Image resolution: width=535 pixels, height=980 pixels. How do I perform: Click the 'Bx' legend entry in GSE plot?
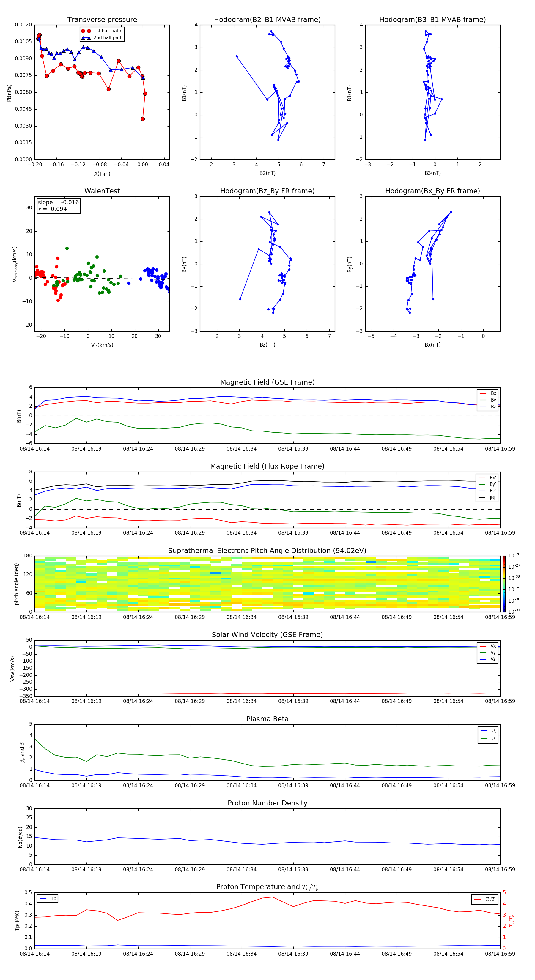[x=488, y=393]
